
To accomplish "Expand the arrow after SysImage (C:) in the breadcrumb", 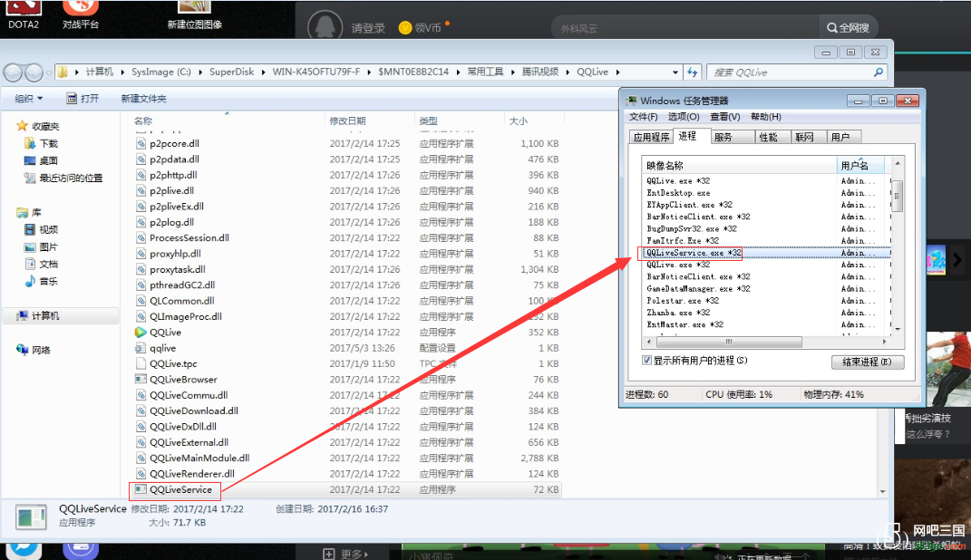I will [x=200, y=72].
